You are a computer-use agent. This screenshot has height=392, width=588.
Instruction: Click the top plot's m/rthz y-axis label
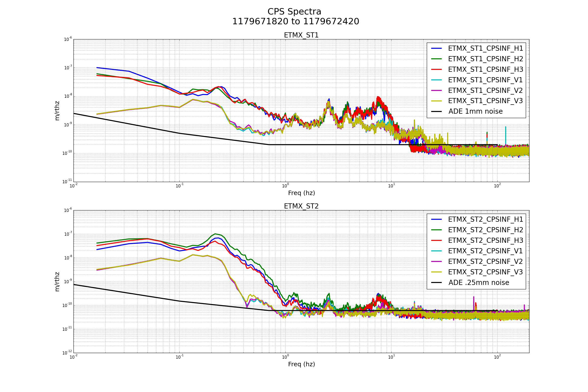[x=57, y=111]
